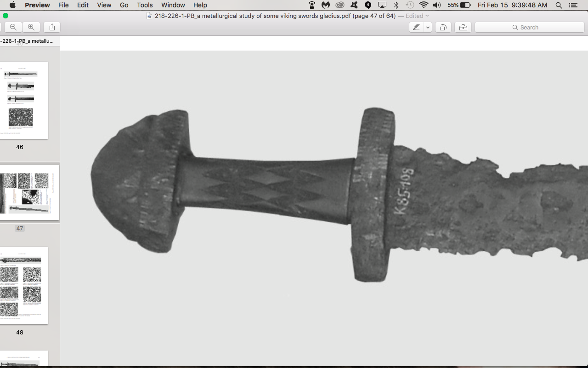Open the Tools menu

pyautogui.click(x=145, y=5)
